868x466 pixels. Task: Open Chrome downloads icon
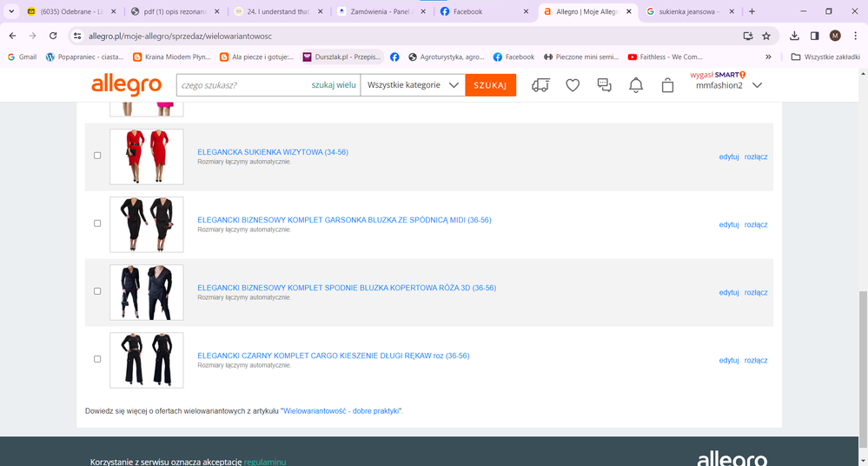click(794, 36)
